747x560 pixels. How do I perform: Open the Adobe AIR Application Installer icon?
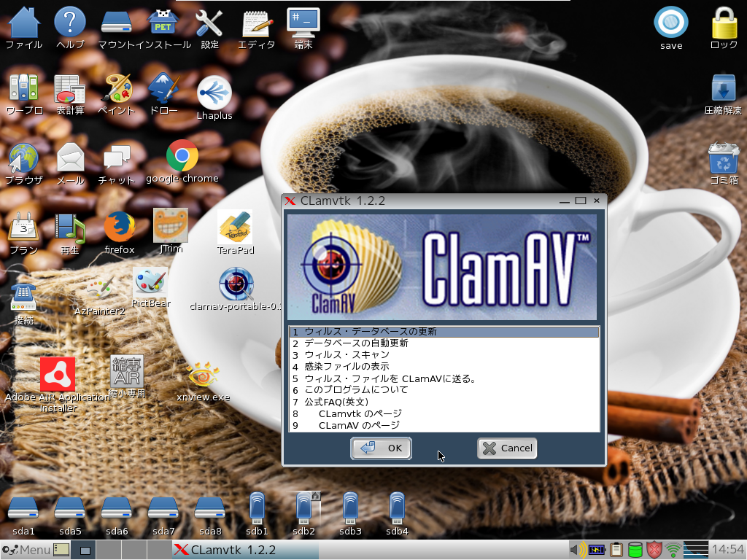57,374
